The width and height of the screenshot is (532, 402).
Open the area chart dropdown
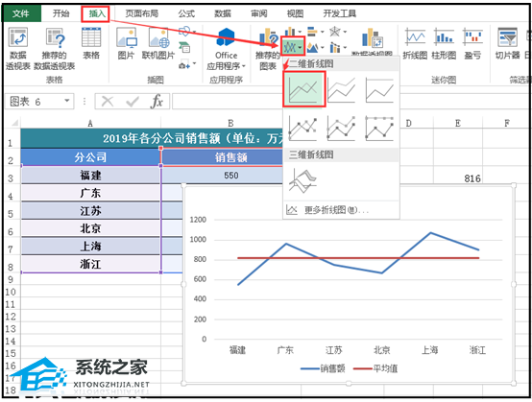(x=316, y=47)
